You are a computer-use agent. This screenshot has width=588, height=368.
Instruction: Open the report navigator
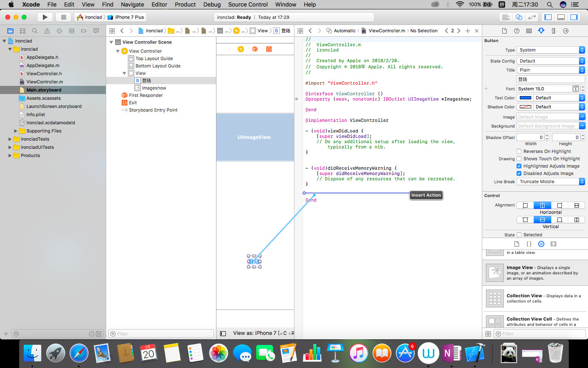(96, 31)
